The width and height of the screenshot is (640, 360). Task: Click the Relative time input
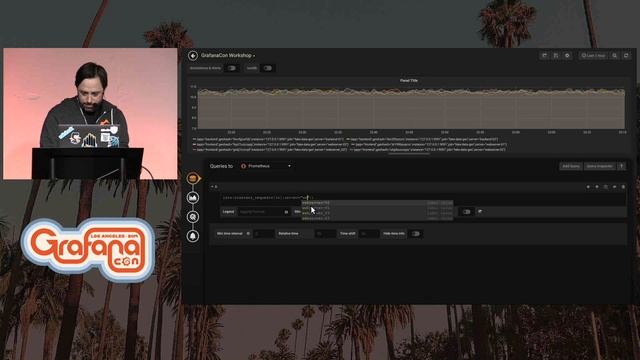pyautogui.click(x=325, y=234)
